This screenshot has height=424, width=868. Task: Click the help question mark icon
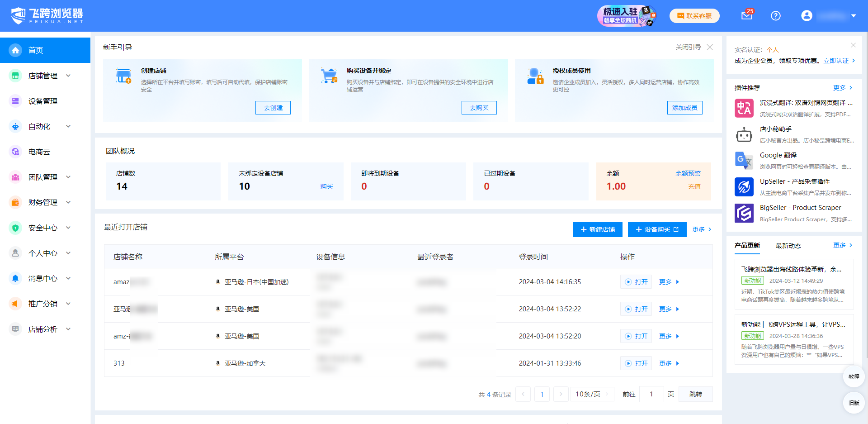pyautogui.click(x=775, y=16)
